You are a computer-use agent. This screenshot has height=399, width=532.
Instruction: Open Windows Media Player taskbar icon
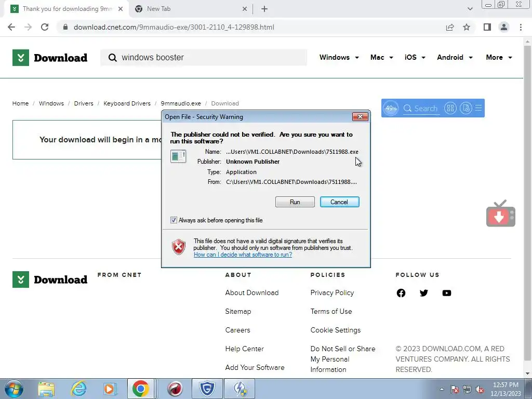110,389
